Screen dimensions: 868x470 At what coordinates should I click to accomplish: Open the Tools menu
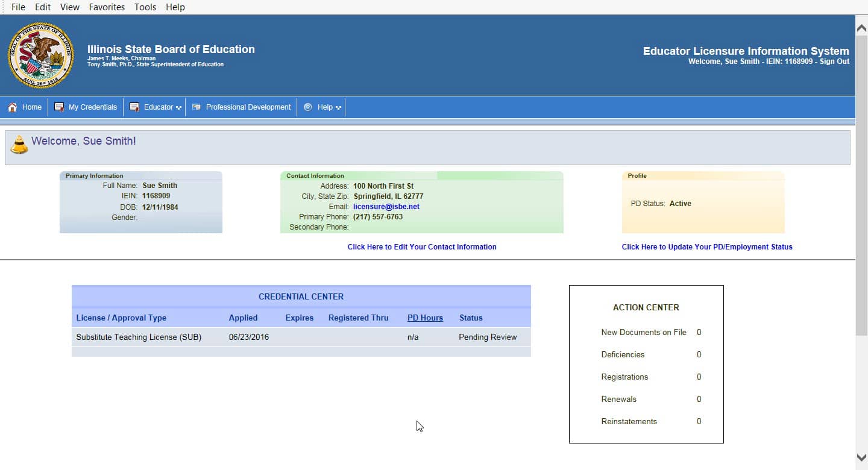pos(145,7)
